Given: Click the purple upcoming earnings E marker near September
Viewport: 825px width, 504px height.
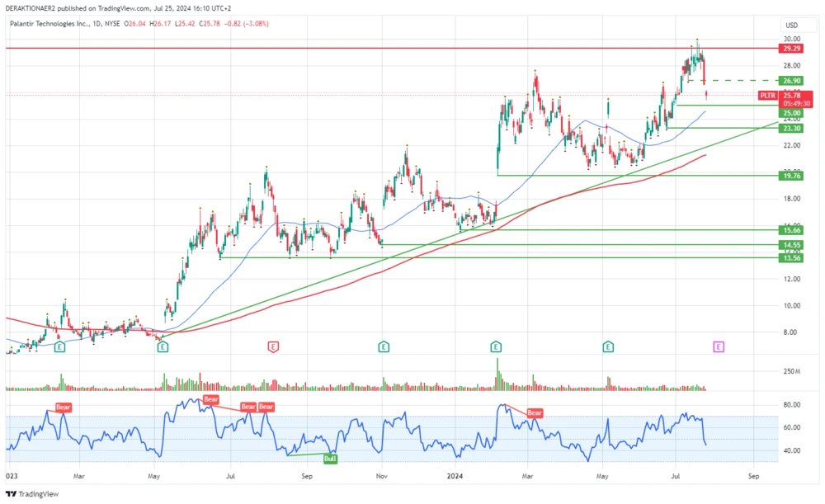Looking at the screenshot, I should click(x=718, y=347).
